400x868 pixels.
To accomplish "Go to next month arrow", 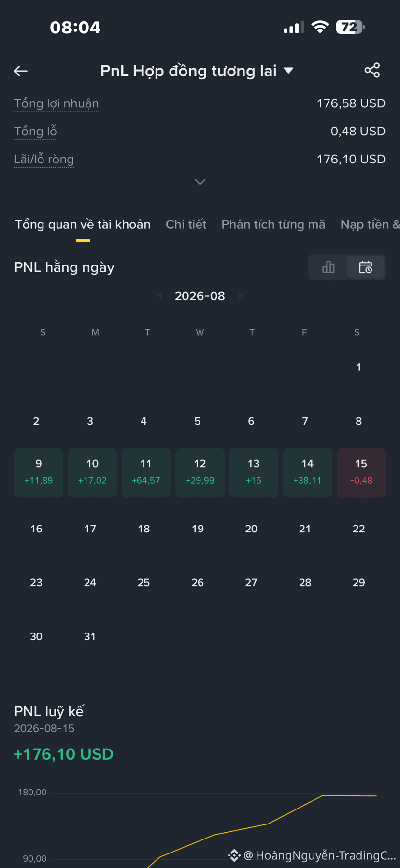I will tap(240, 296).
